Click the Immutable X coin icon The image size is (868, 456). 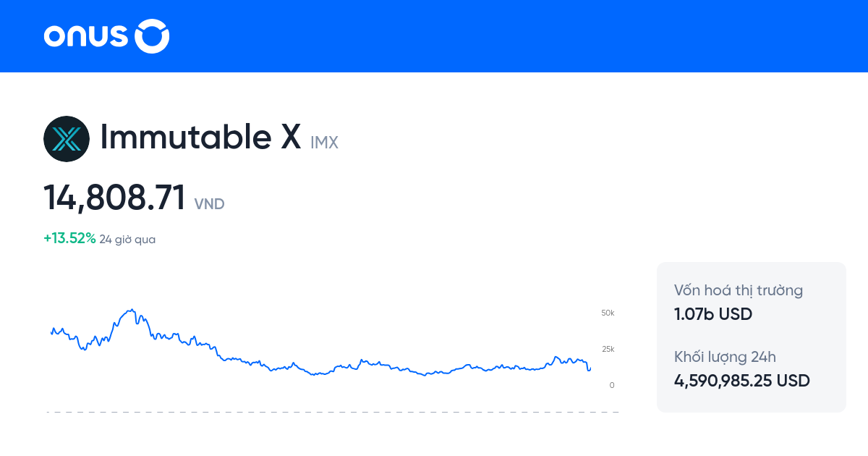point(67,138)
